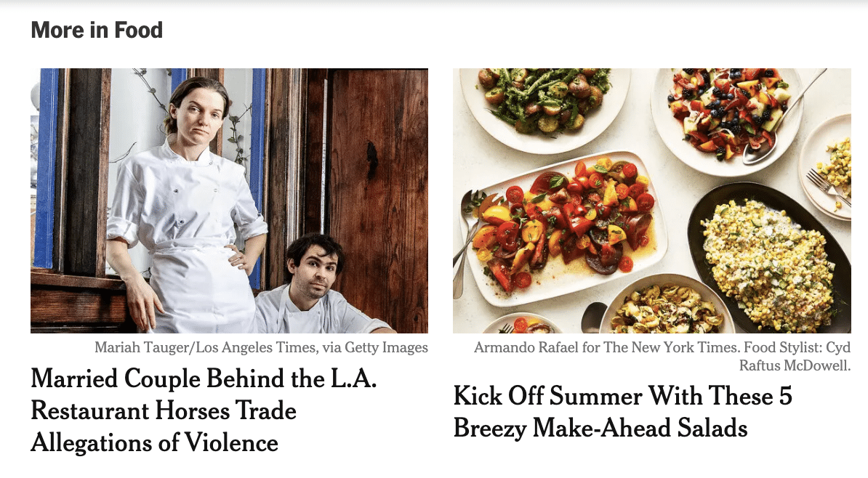This screenshot has width=868, height=478.
Task: Click the More in Food section heading
Action: point(97,30)
